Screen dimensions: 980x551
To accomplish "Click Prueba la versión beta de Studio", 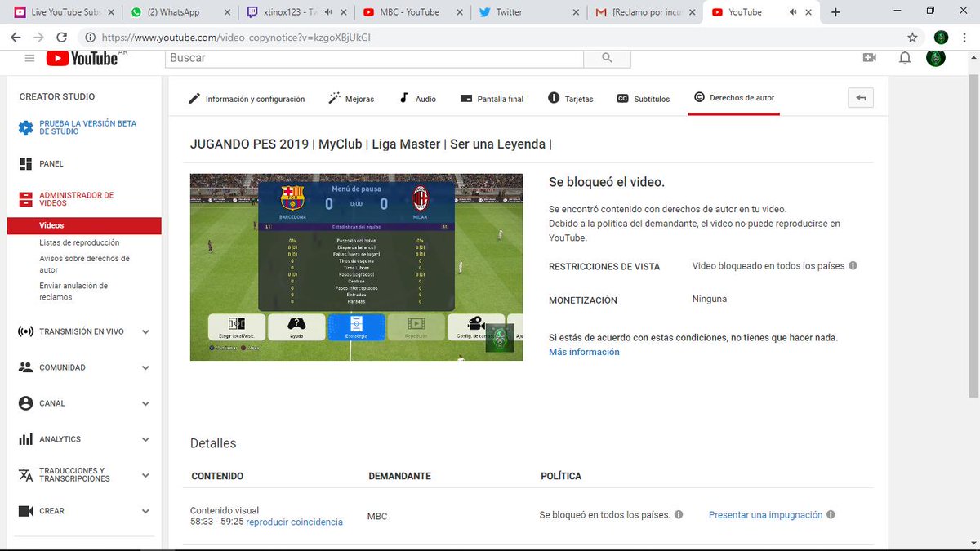I will pyautogui.click(x=87, y=127).
